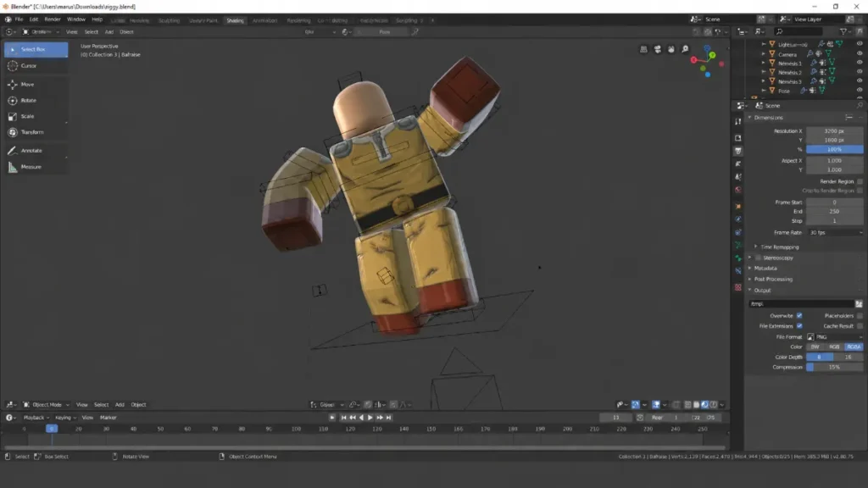Pick the Rotate tool
Viewport: 868px width, 488px height.
click(36, 101)
